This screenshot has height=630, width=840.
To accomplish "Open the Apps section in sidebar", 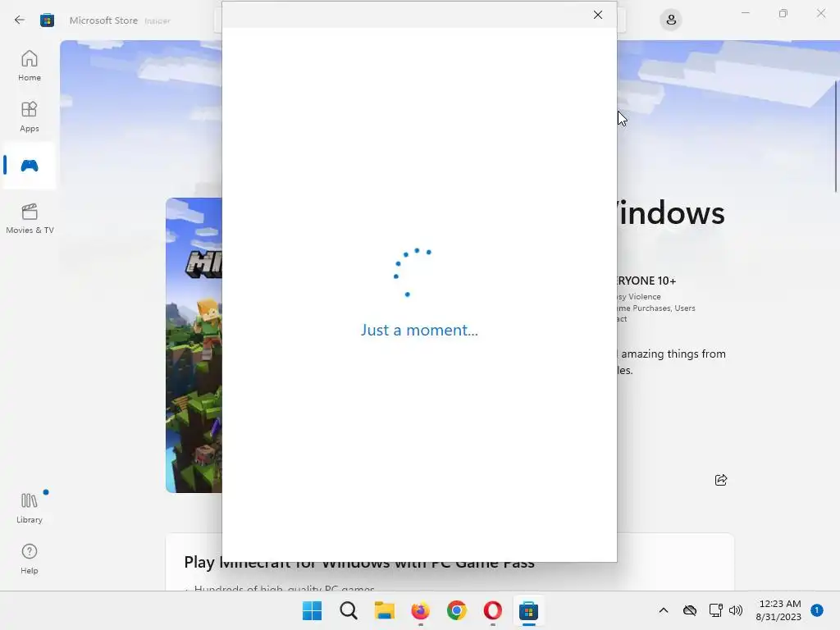I will (30, 116).
